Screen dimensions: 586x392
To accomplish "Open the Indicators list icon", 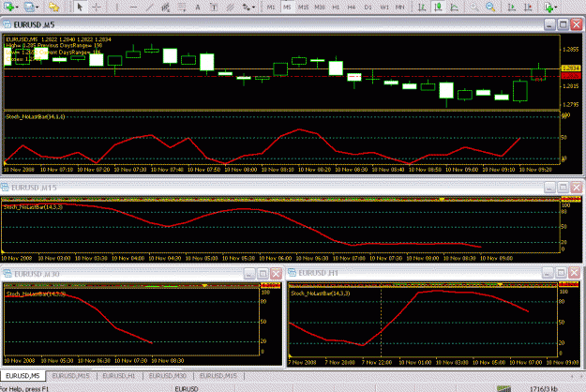I will click(548, 7).
